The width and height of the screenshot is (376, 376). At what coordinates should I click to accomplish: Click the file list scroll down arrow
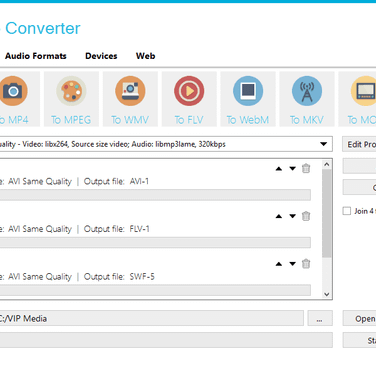(x=327, y=294)
